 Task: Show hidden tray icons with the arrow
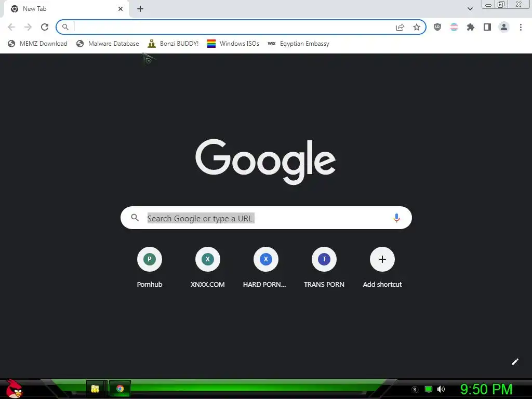(415, 390)
